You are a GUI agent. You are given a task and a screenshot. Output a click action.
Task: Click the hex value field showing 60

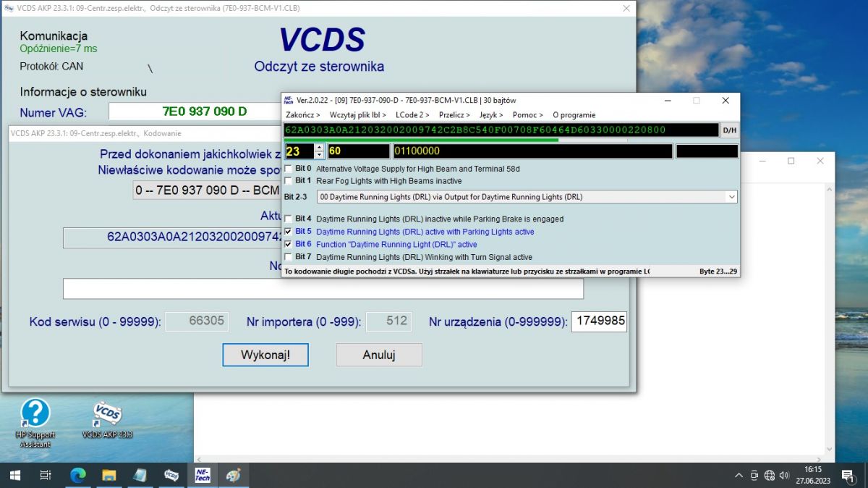tap(358, 151)
